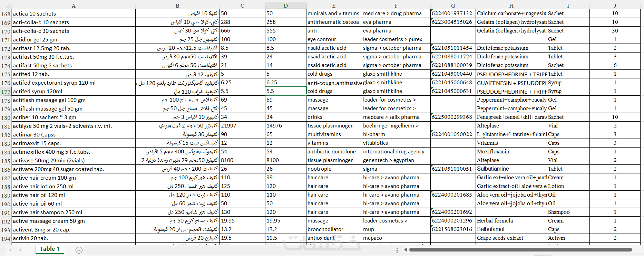Select column D header
This screenshot has width=644, height=256.
pyautogui.click(x=286, y=6)
